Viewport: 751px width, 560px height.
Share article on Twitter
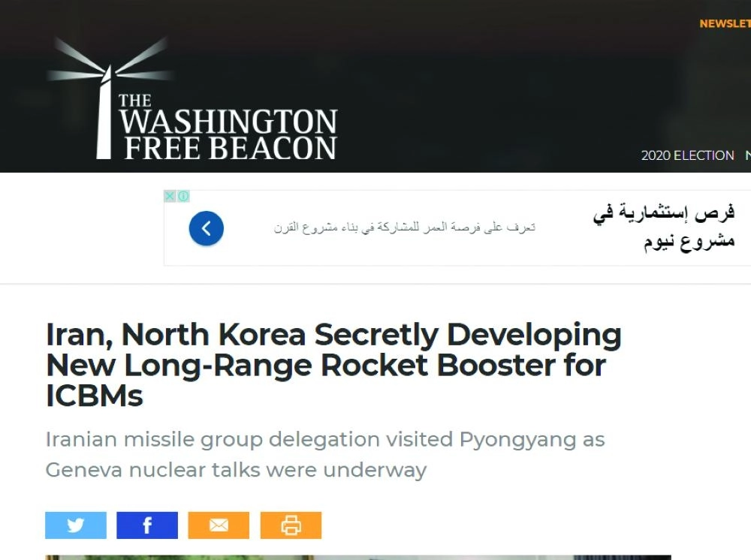[x=76, y=525]
